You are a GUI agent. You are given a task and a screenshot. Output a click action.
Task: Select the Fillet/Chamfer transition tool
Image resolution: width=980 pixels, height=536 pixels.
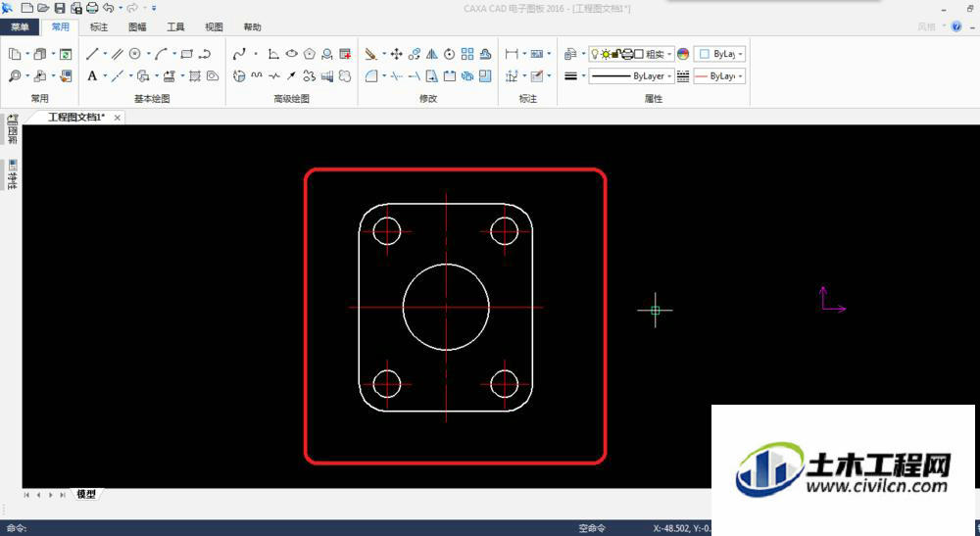(x=371, y=76)
